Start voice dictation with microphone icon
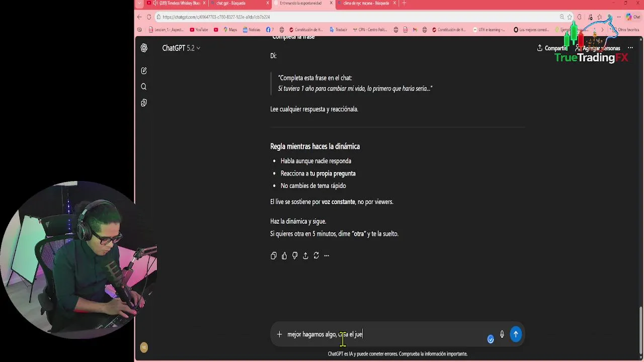Screen dimensions: 644x362 [x=502, y=334]
